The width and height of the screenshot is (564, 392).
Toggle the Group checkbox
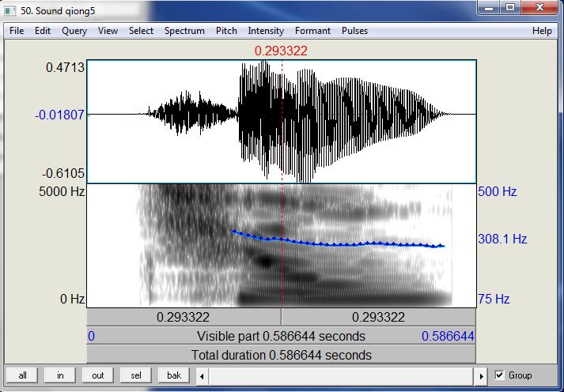point(500,375)
